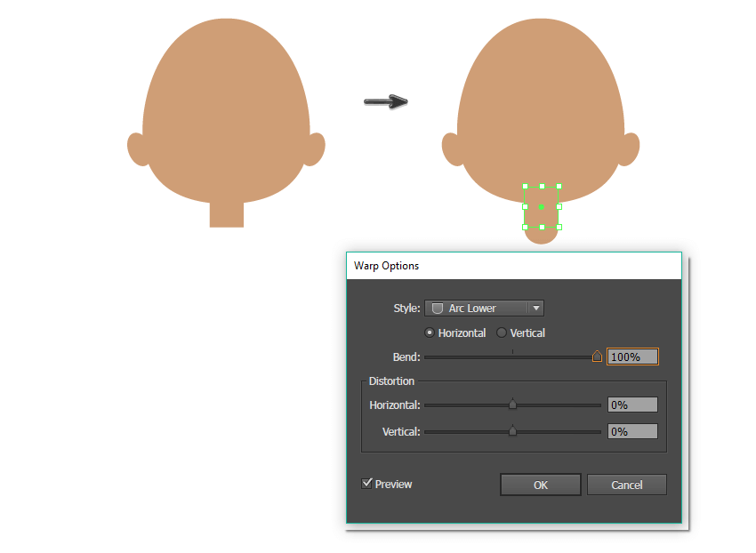Click the dark arrow between the heads
This screenshot has height=553, width=756.
pyautogui.click(x=385, y=102)
